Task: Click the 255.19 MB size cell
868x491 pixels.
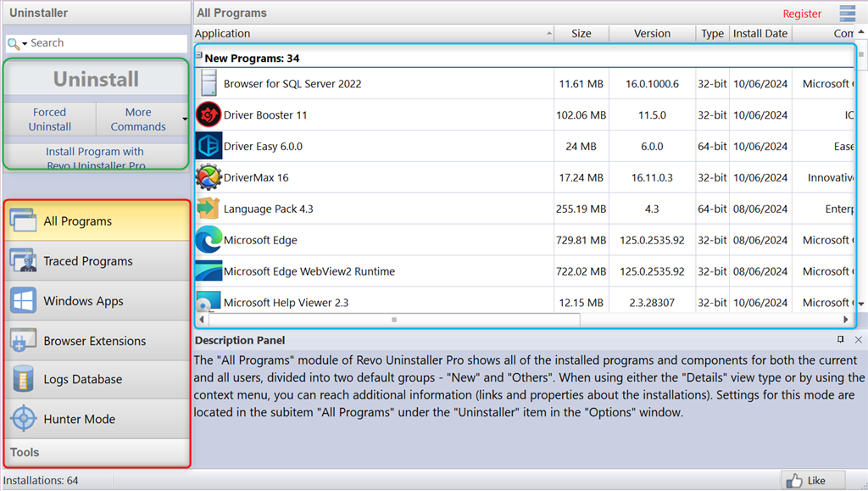Action: click(581, 209)
